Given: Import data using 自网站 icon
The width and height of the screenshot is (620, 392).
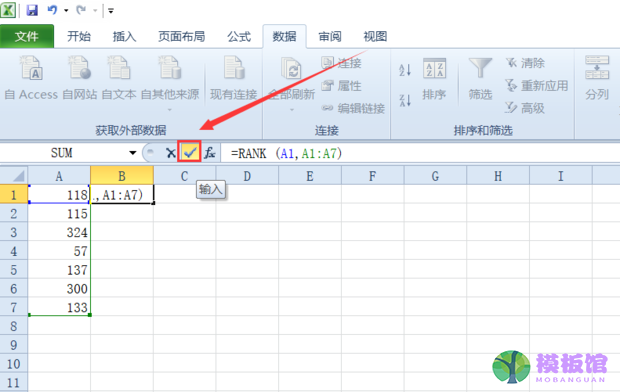Looking at the screenshot, I should point(80,78).
